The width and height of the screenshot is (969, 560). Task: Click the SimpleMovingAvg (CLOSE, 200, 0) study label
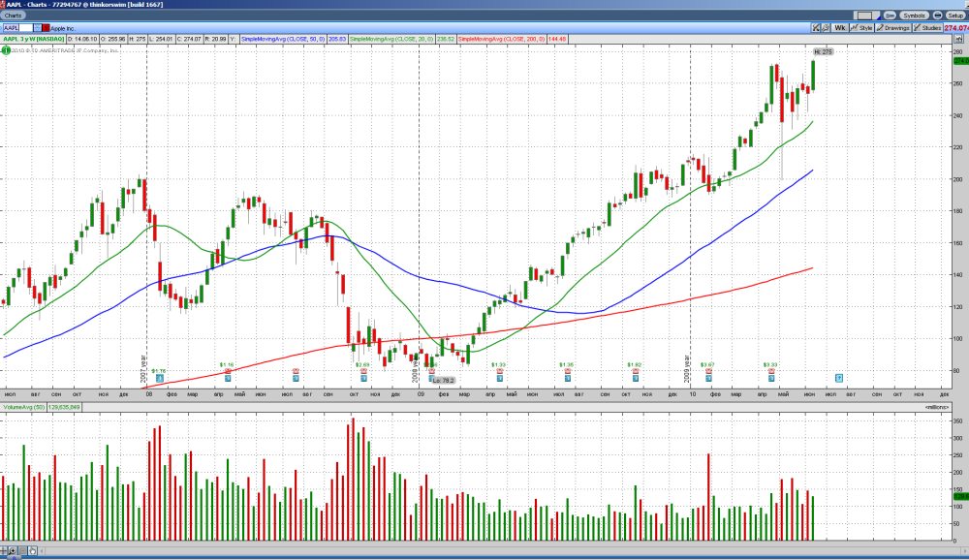click(x=502, y=39)
